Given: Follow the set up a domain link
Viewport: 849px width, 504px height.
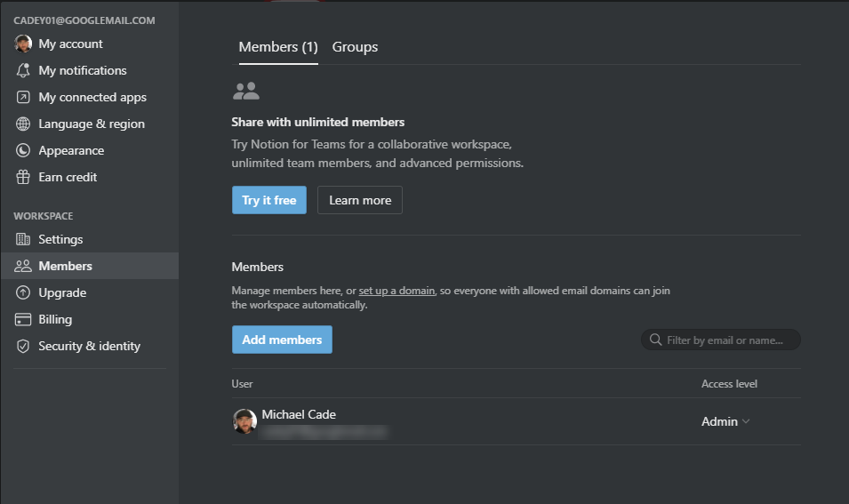Looking at the screenshot, I should (396, 291).
